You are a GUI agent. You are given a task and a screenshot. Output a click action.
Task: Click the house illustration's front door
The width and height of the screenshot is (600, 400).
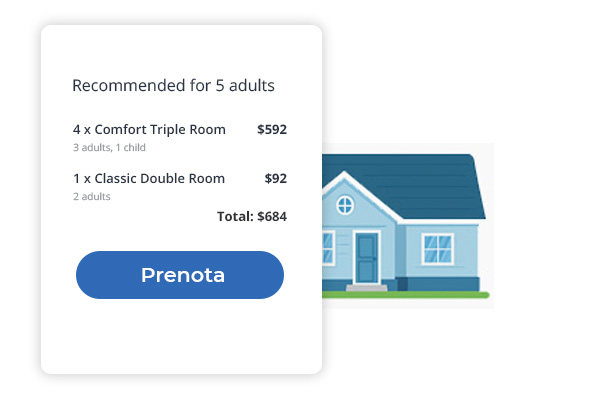tap(366, 257)
